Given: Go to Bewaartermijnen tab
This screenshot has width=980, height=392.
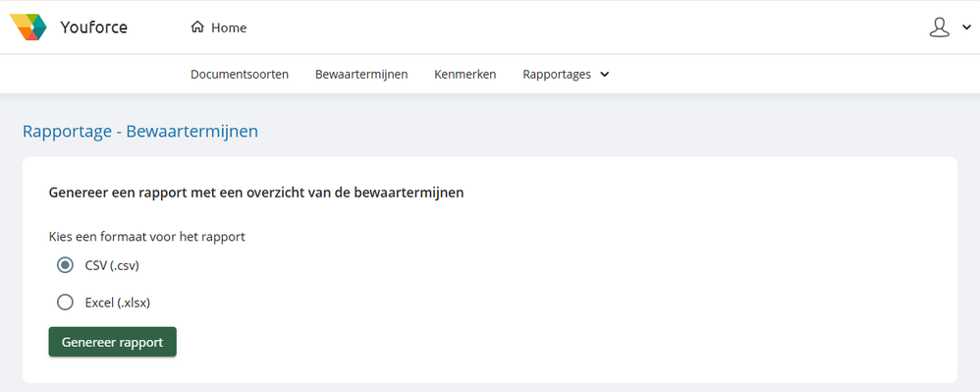Looking at the screenshot, I should 361,75.
